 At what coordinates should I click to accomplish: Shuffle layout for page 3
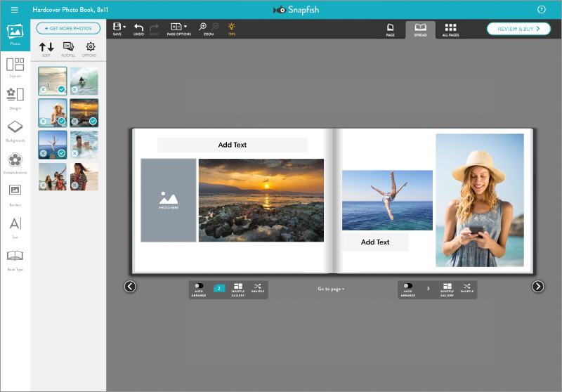[x=467, y=287]
